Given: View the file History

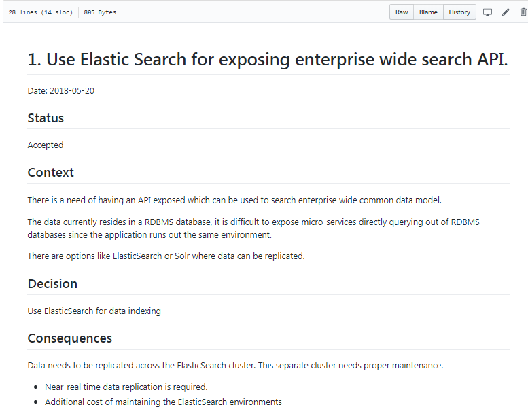Looking at the screenshot, I should tap(459, 12).
